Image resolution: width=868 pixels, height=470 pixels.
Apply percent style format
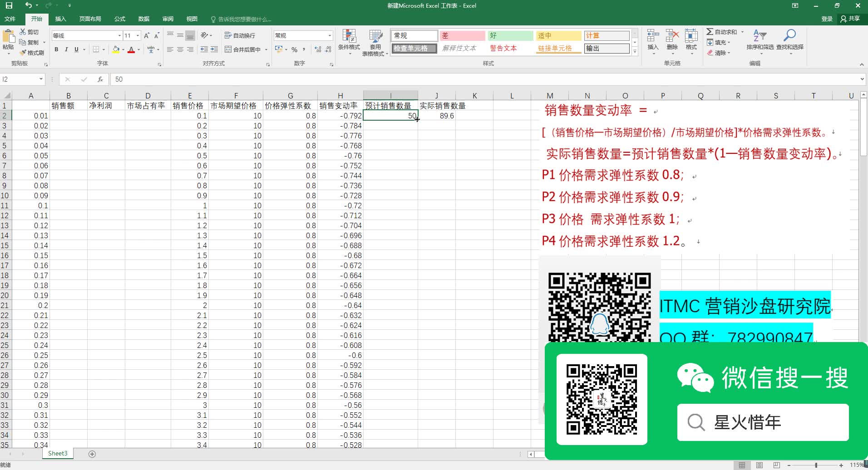(294, 49)
